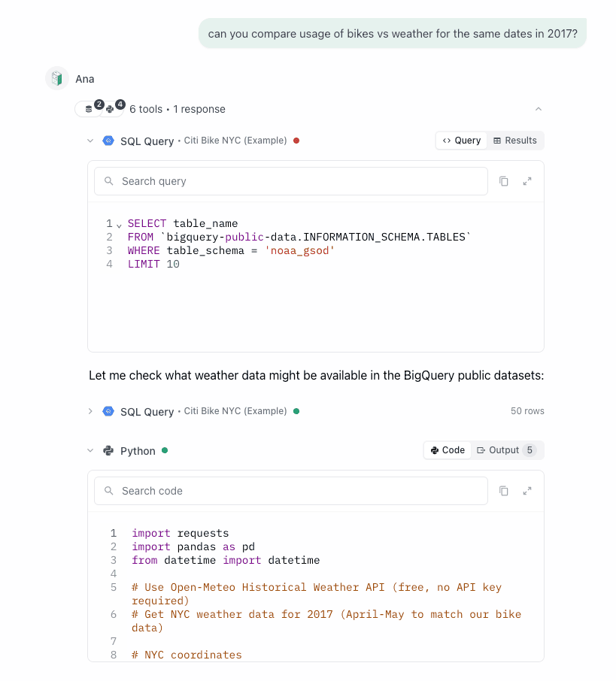Collapse the 6 tools response section
The width and height of the screenshot is (616, 681).
tap(538, 109)
